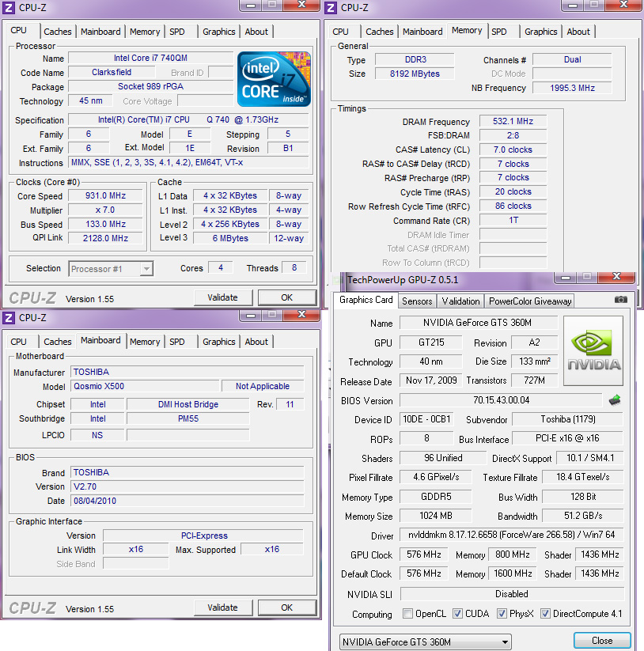Image resolution: width=644 pixels, height=651 pixels.
Task: Open Memory tab in top-left CPU-Z window
Action: click(145, 32)
